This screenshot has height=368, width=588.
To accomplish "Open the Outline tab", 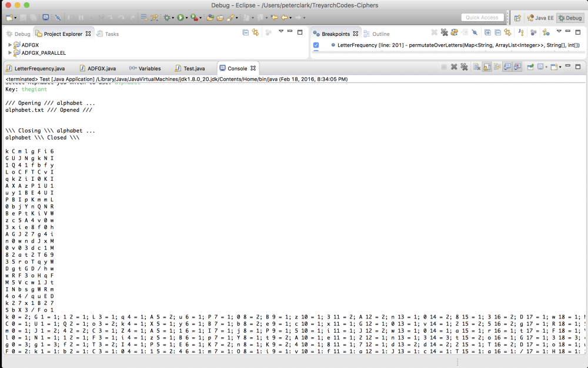I will (x=380, y=34).
